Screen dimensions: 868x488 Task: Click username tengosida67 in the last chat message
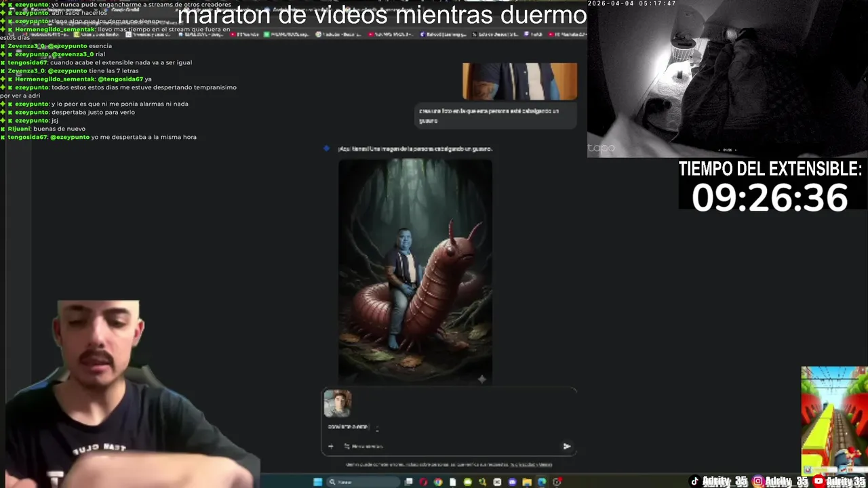(28, 137)
